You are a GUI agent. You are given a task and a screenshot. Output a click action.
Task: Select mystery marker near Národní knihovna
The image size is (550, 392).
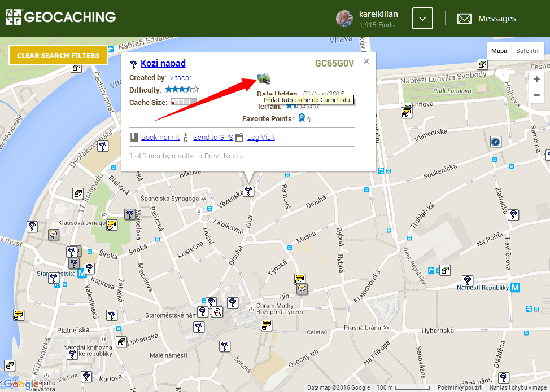pyautogui.click(x=72, y=354)
